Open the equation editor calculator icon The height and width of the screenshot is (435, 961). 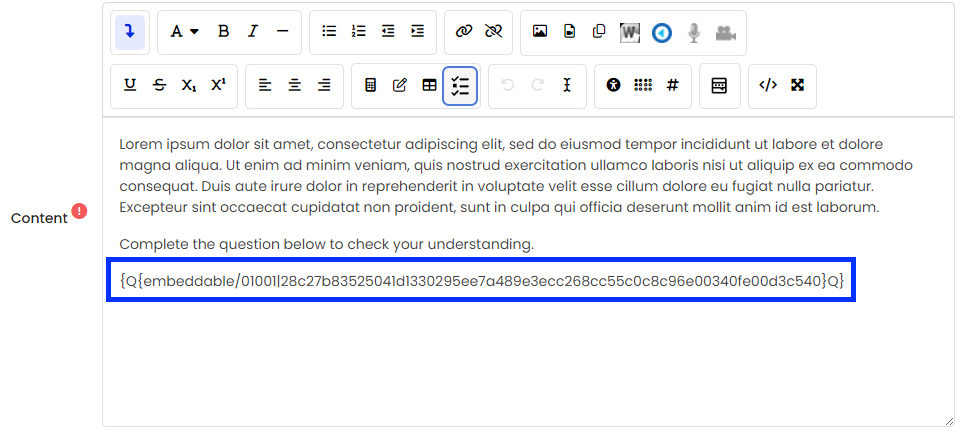[370, 85]
